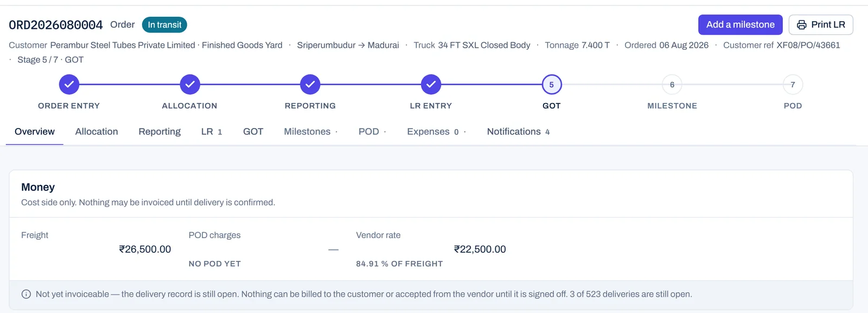Open the Expenses 0 tab

point(436,132)
